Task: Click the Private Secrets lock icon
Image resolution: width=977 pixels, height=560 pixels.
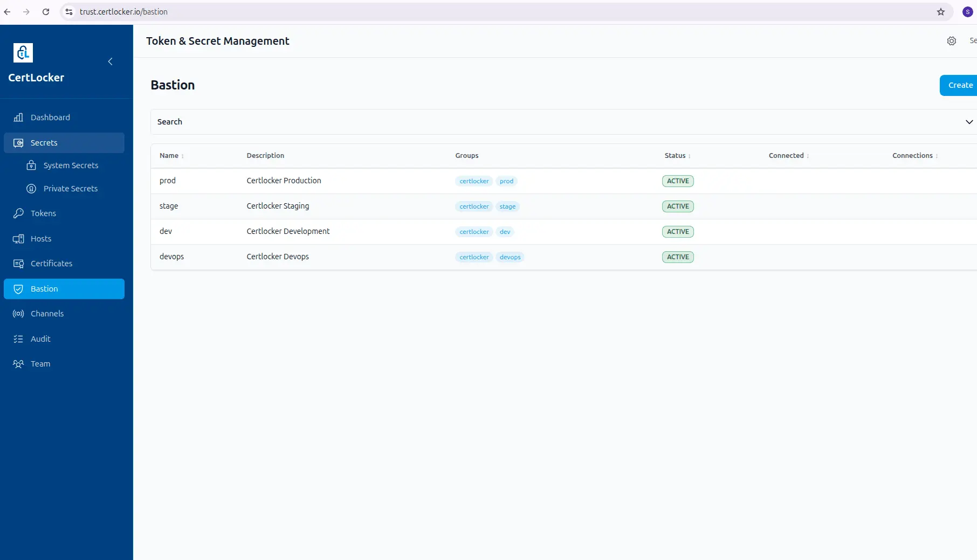Action: click(31, 189)
